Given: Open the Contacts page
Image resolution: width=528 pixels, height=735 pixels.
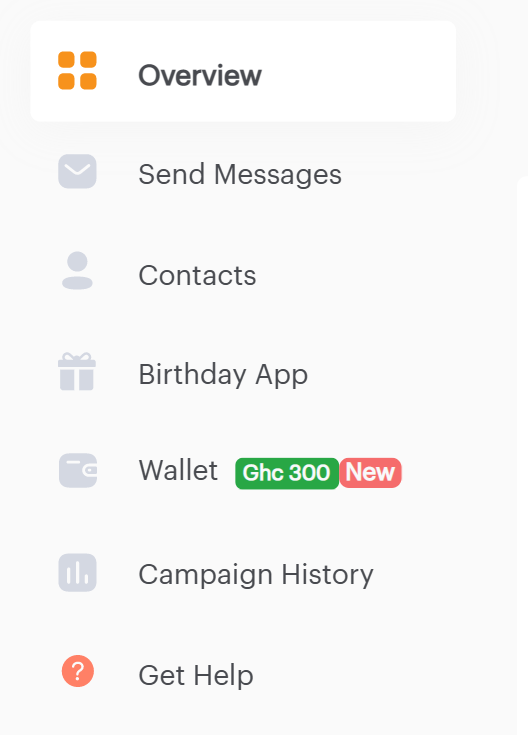Looking at the screenshot, I should (197, 275).
